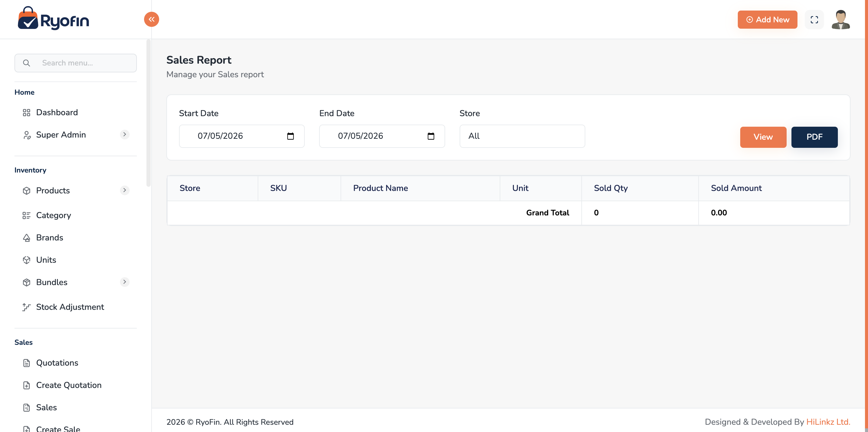Collapse the sidebar with the double-chevron button
The height and width of the screenshot is (432, 868).
pyautogui.click(x=151, y=19)
